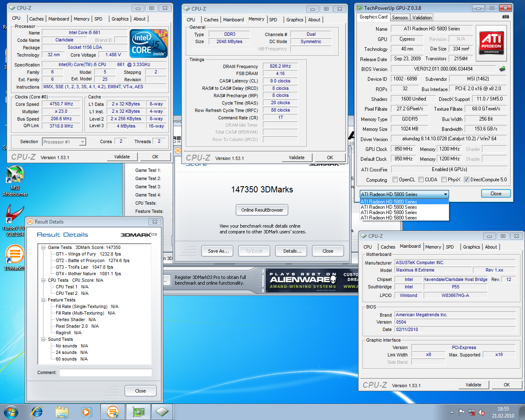Click GPU-Z screenshot camera icon
The image size is (525, 420).
[x=506, y=17]
